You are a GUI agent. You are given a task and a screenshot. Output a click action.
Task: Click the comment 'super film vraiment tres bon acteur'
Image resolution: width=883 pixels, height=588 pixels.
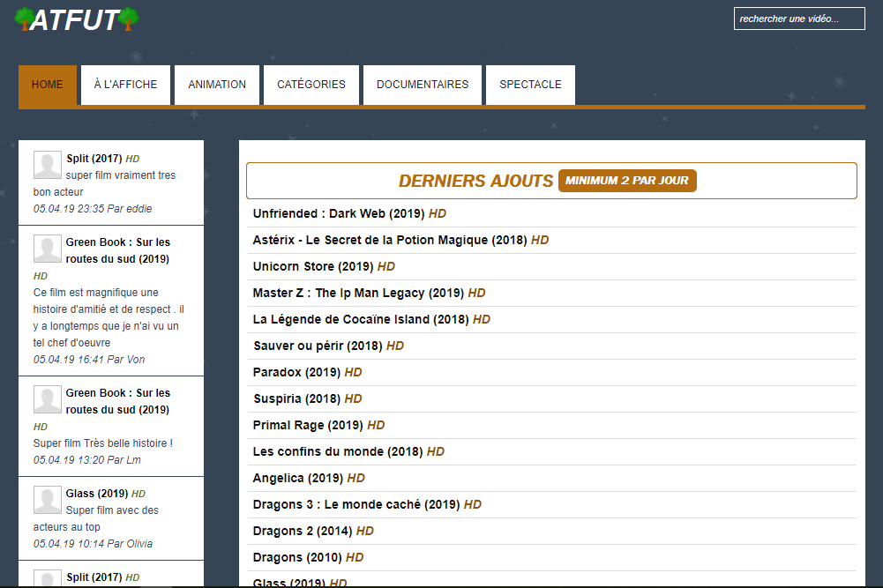click(104, 183)
